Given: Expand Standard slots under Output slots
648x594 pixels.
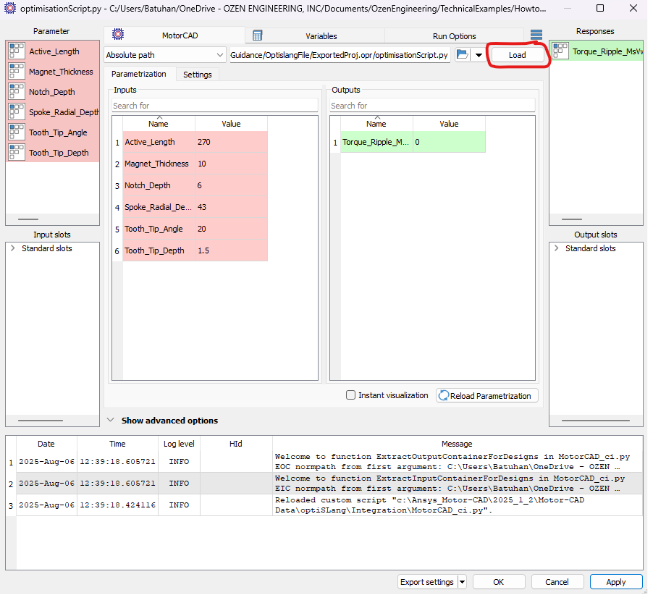Looking at the screenshot, I should [x=557, y=248].
